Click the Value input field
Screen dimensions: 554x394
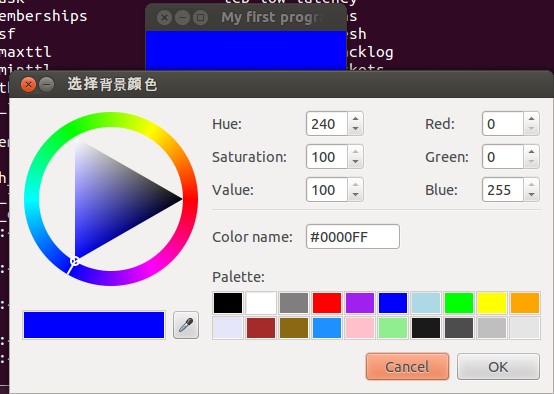[327, 189]
